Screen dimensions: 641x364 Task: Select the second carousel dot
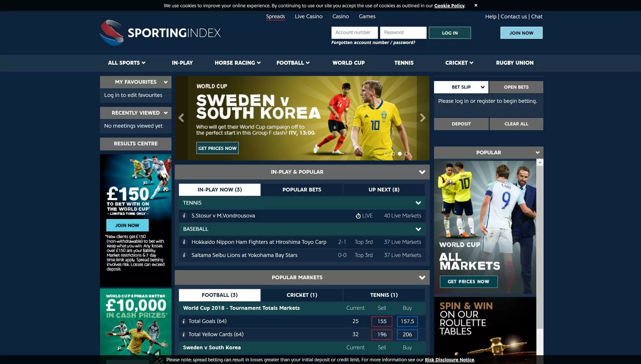[x=393, y=154]
